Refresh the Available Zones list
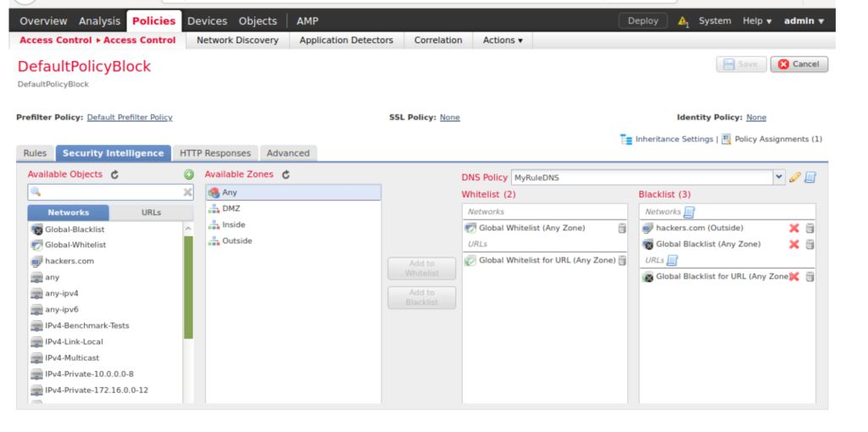868x432 pixels. tap(286, 174)
